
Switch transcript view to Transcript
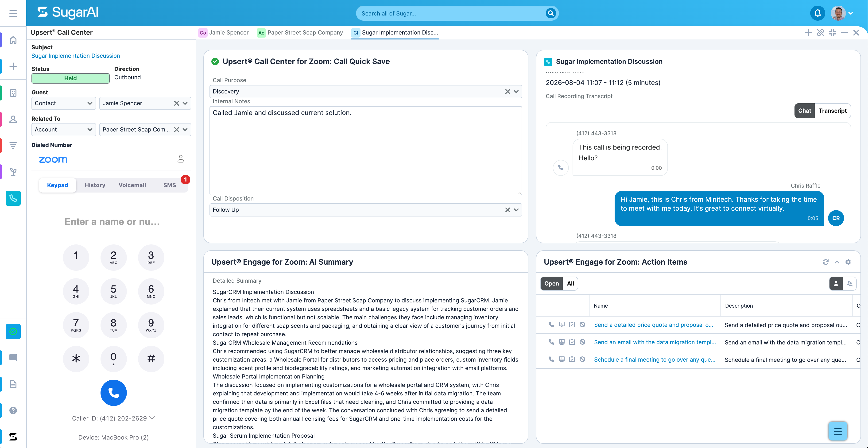(832, 111)
